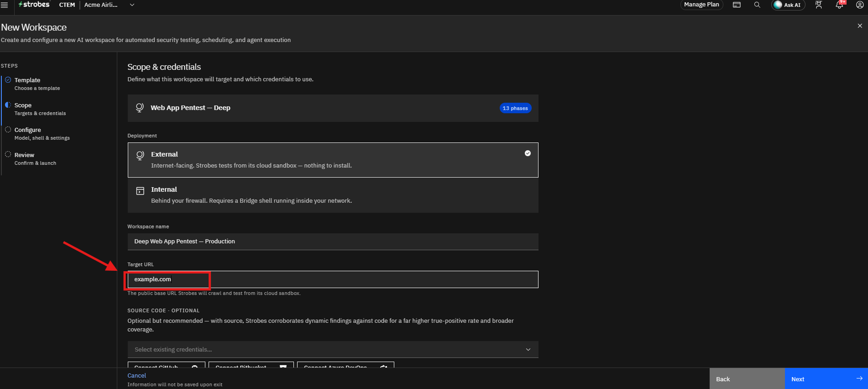Click the Web App Pentest — Deep title

[190, 108]
